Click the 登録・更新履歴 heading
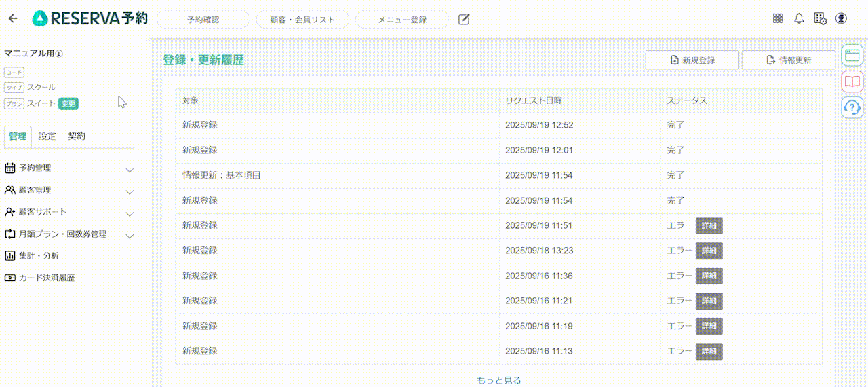The width and height of the screenshot is (868, 387). click(203, 60)
